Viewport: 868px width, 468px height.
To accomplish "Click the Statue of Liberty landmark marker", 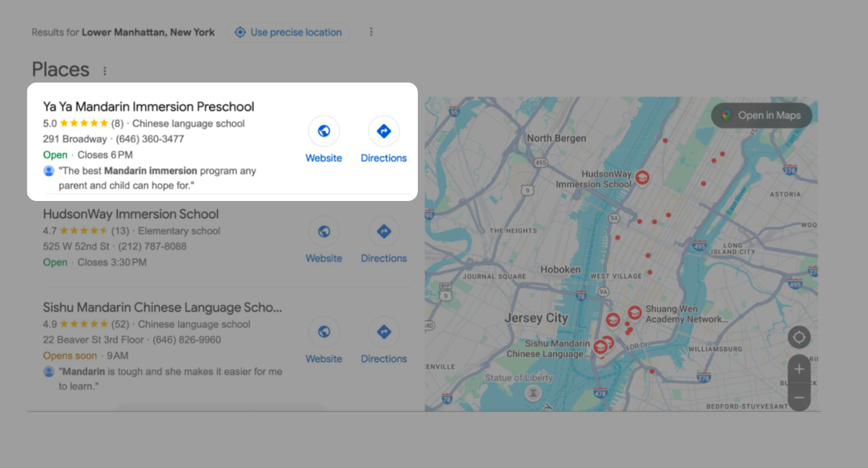I will (x=532, y=393).
